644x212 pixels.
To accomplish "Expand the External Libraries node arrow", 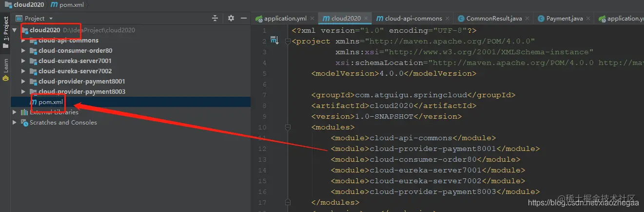I will pos(15,112).
